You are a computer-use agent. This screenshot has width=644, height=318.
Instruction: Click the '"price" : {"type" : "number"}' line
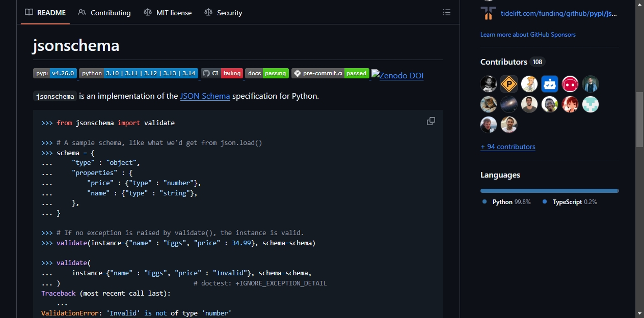(121, 183)
